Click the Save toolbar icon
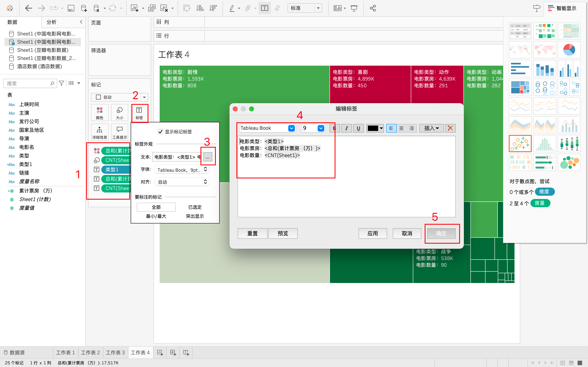This screenshot has height=367, width=588. [71, 8]
